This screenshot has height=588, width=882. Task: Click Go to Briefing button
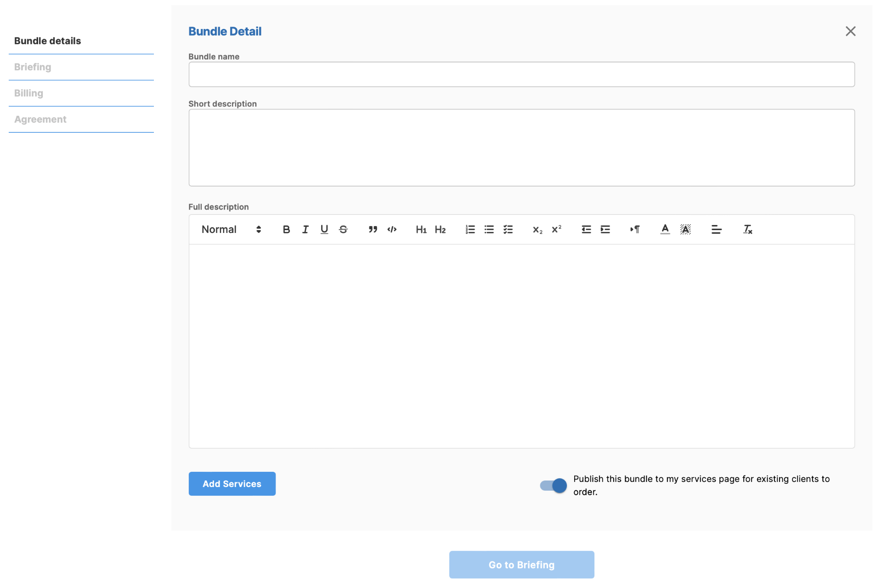tap(521, 565)
